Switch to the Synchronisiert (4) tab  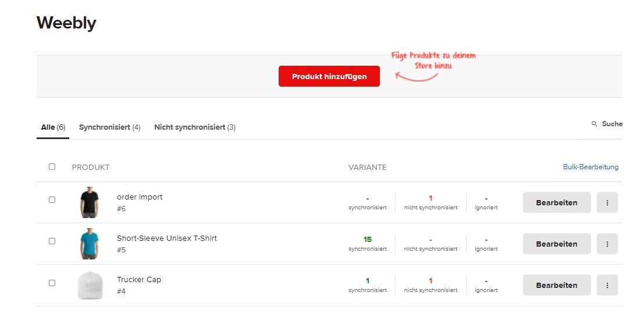[110, 127]
